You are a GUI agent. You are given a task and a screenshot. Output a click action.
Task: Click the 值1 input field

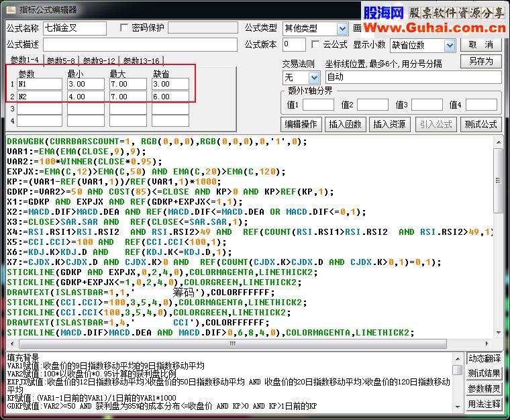(x=318, y=105)
